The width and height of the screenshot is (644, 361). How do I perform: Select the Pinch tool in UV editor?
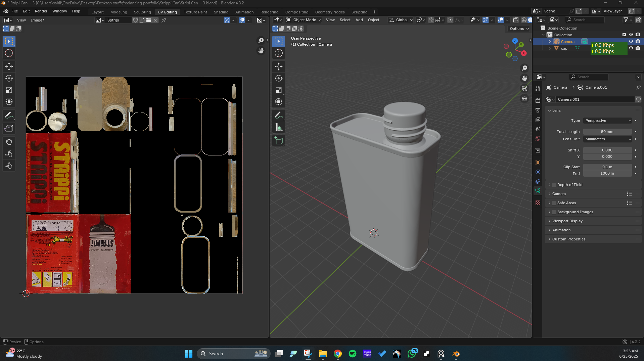(x=9, y=166)
